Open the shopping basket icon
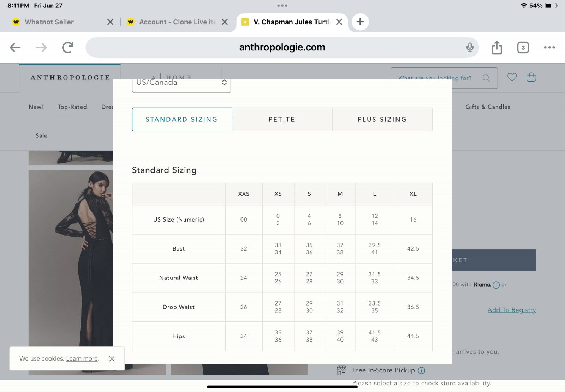 coord(531,77)
